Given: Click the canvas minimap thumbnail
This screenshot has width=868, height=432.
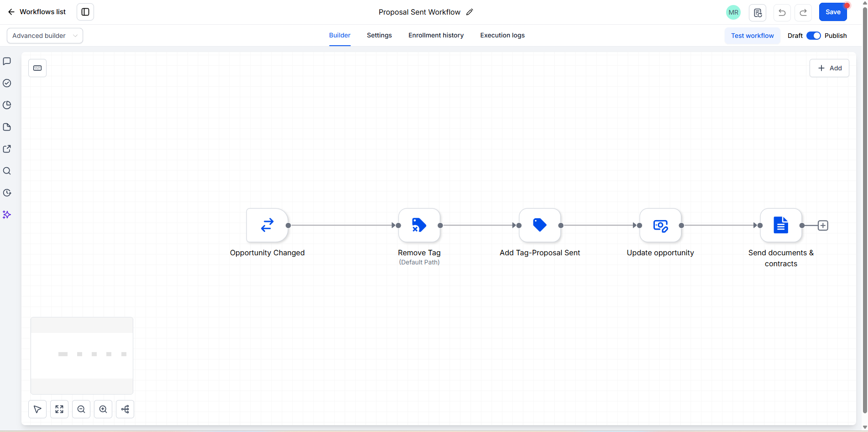Looking at the screenshot, I should 82,356.
